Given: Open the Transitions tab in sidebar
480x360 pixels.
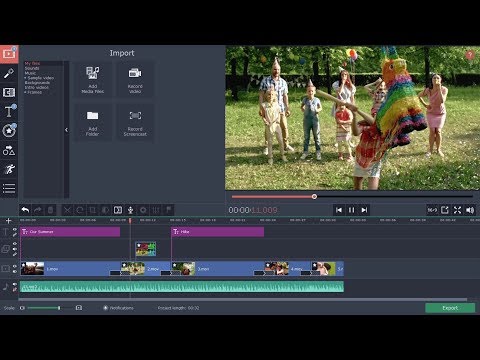Looking at the screenshot, I should click(x=9, y=92).
